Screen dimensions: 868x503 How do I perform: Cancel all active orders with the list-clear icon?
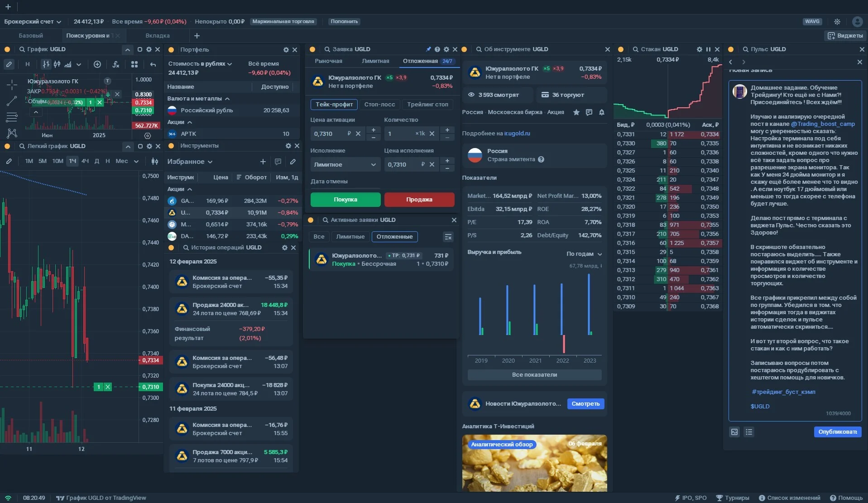[x=448, y=237]
